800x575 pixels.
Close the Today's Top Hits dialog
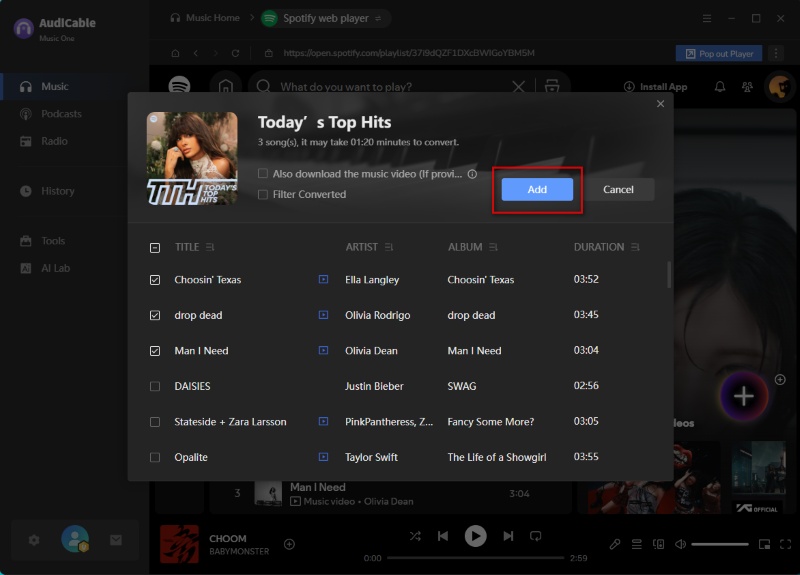660,104
